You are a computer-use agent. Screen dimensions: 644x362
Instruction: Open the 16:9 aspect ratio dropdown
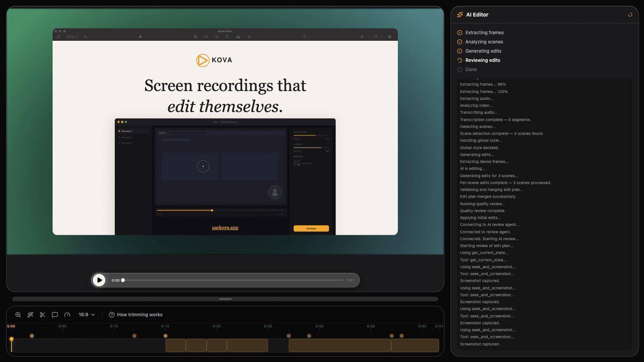coord(86,314)
